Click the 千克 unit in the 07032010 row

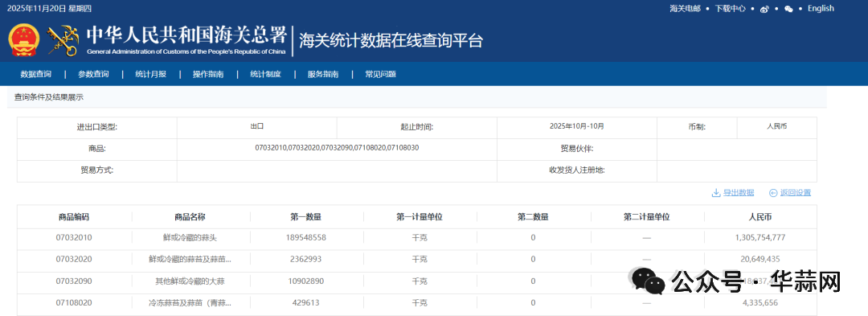click(420, 237)
